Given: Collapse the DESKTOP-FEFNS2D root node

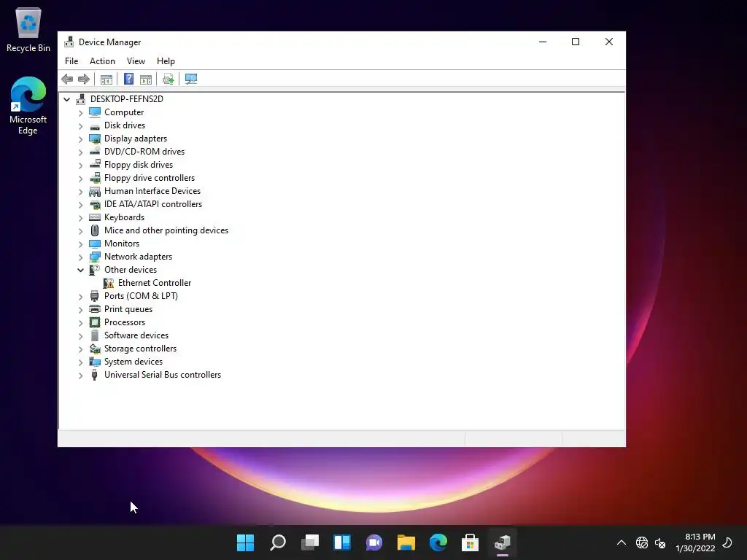Looking at the screenshot, I should (x=66, y=99).
